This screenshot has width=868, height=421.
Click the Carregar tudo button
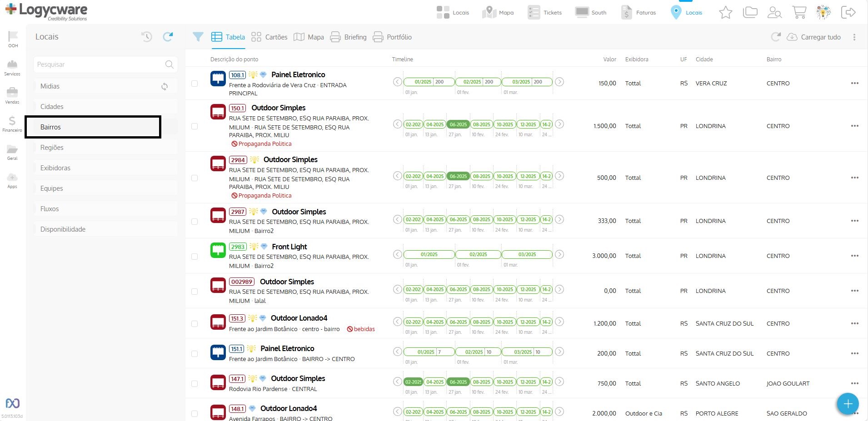click(813, 37)
